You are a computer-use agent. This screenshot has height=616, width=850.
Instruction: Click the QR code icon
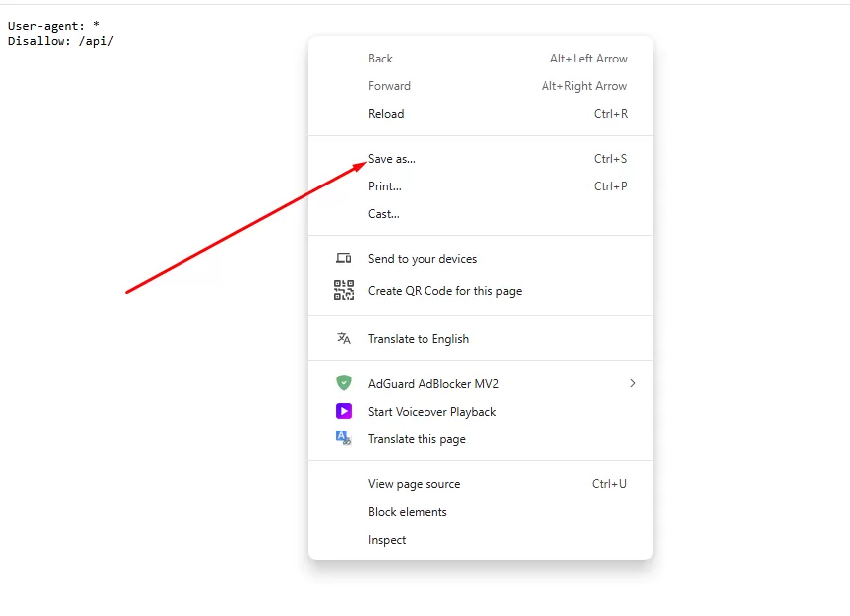(344, 291)
